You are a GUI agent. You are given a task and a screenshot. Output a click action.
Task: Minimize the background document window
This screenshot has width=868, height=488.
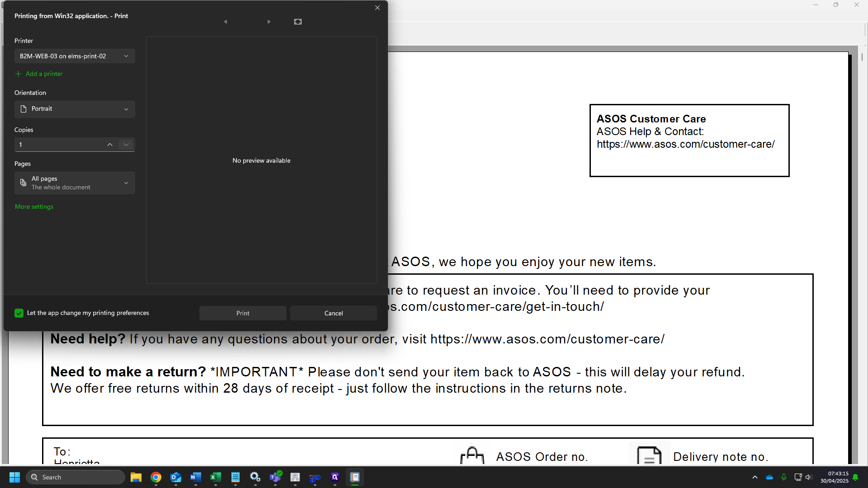[x=816, y=5]
